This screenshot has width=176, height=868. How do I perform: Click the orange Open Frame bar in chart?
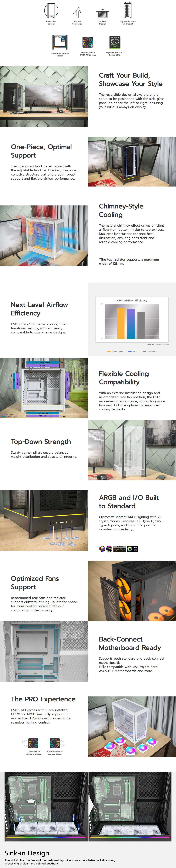[x=121, y=323]
